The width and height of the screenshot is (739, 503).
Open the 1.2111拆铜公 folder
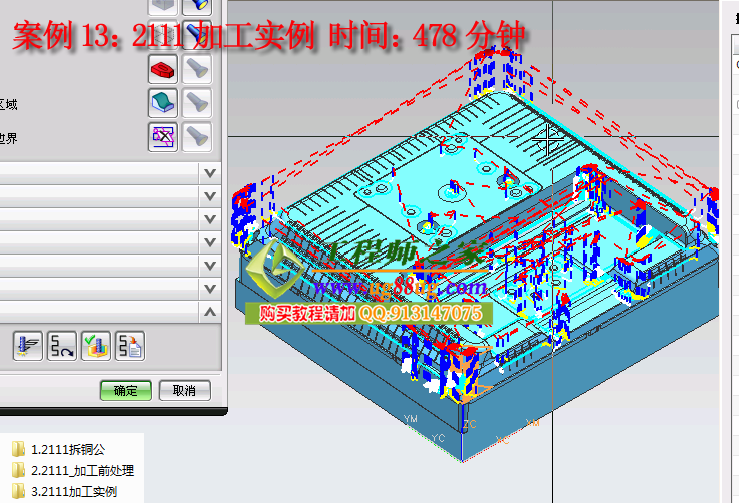65,449
